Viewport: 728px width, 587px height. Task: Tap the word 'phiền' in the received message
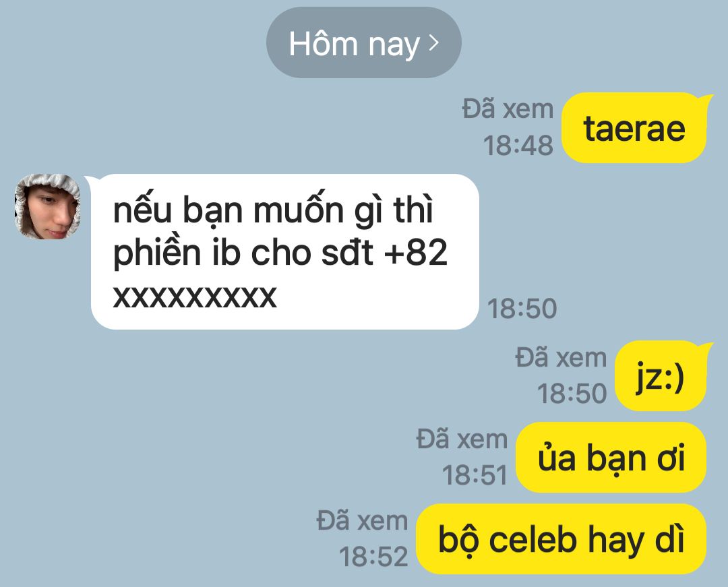[157, 253]
